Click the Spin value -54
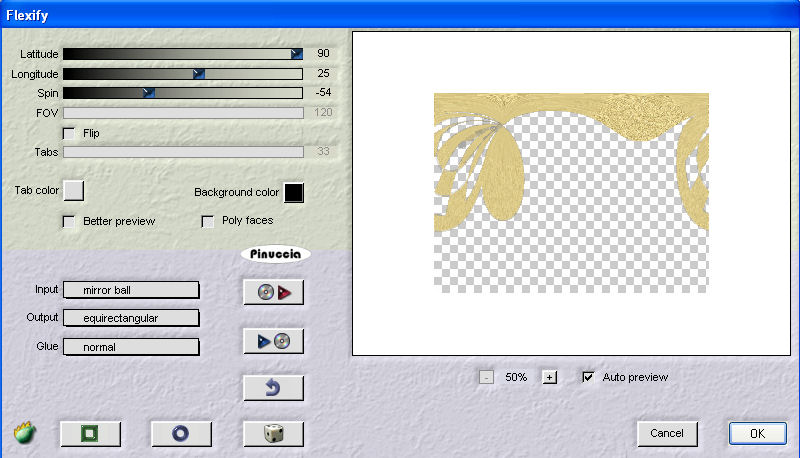This screenshot has width=800, height=458. [x=323, y=92]
